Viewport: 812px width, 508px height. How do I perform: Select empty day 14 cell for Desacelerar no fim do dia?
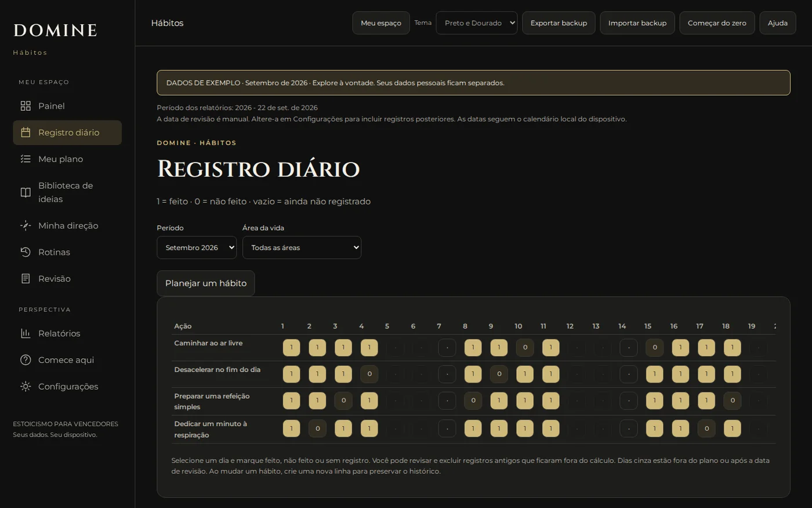(x=629, y=374)
